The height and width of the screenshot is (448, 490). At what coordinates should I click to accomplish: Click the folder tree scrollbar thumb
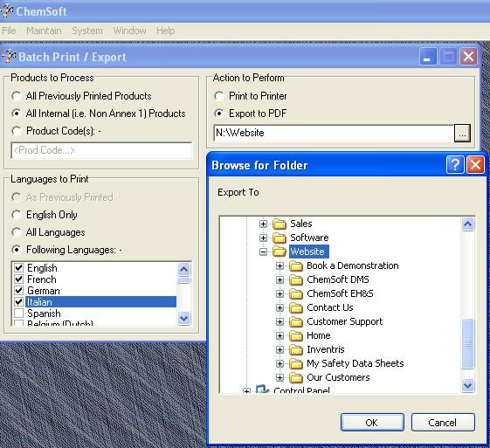[x=468, y=344]
